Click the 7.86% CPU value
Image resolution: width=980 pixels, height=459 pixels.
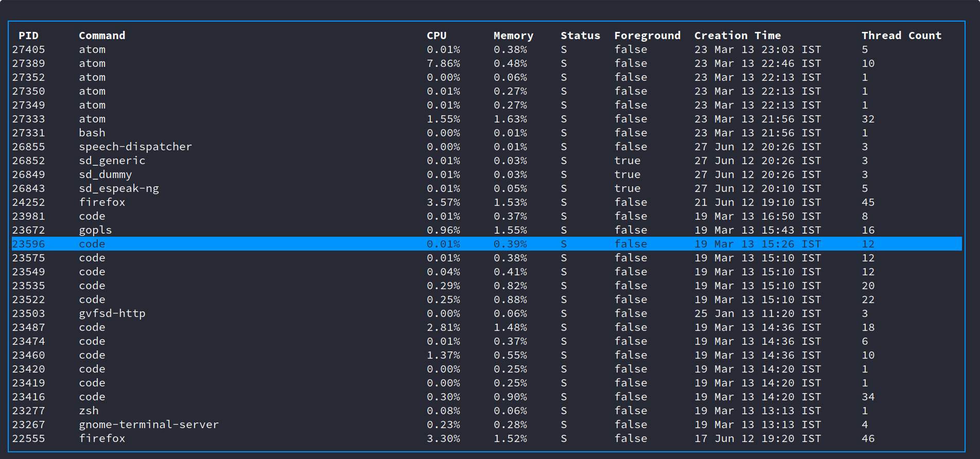click(443, 63)
